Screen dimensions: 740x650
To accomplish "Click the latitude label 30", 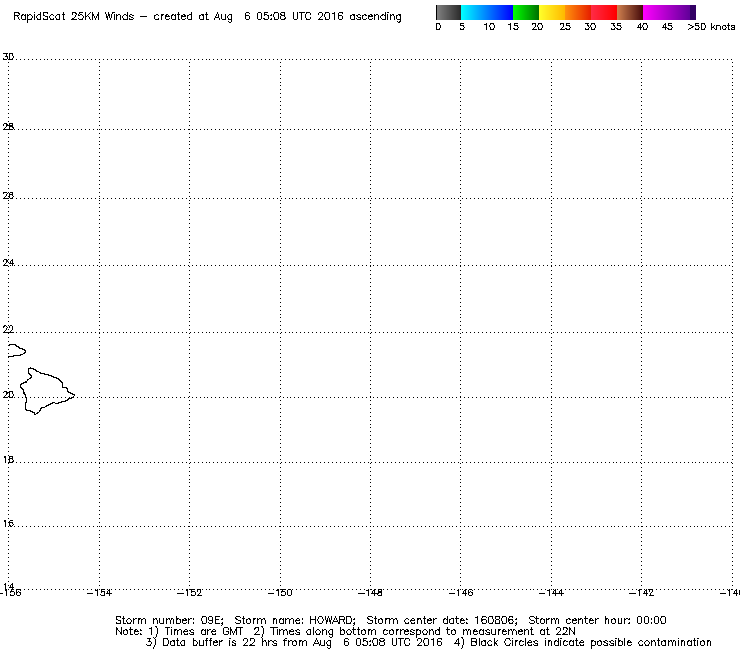I will 8,57.
